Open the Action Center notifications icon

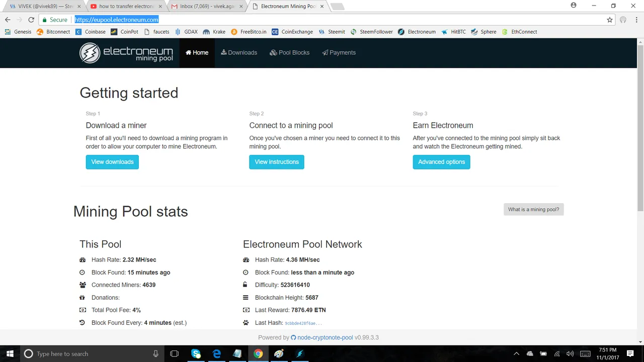pos(630,354)
